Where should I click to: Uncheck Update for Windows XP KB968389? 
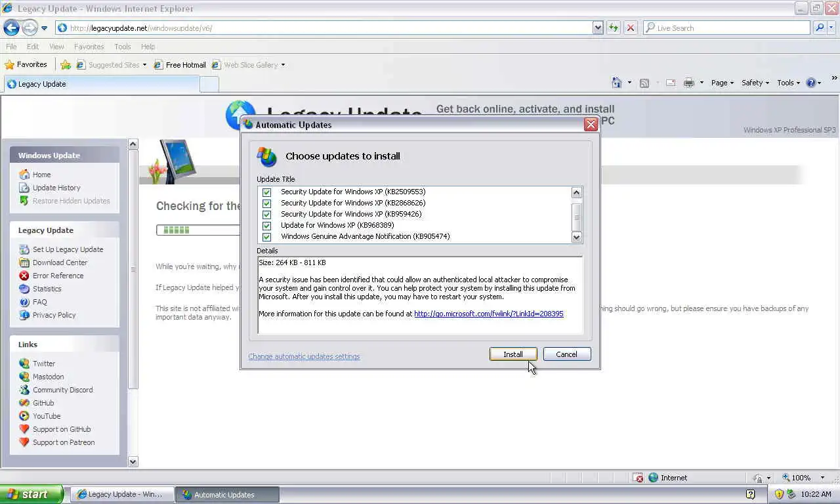click(266, 225)
